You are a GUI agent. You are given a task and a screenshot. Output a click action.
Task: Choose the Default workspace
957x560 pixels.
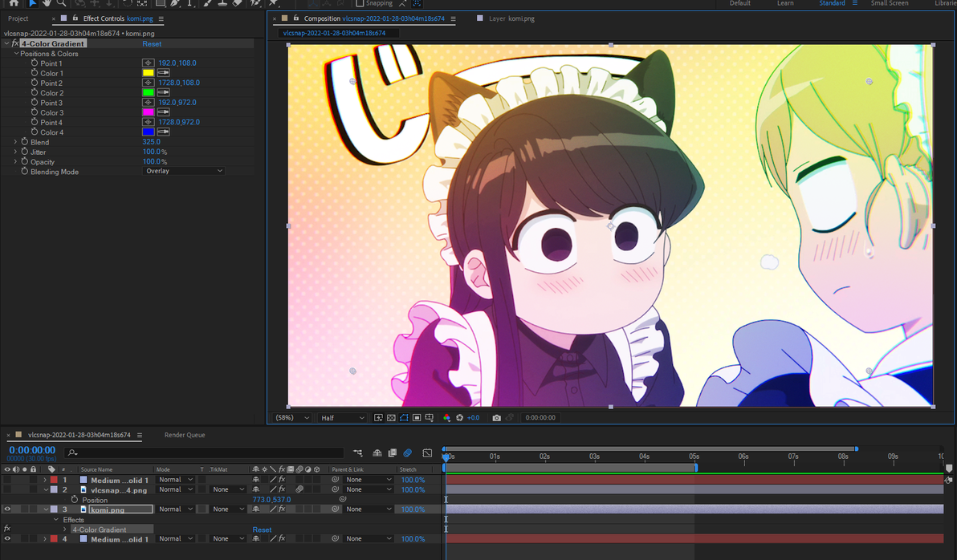coord(739,3)
